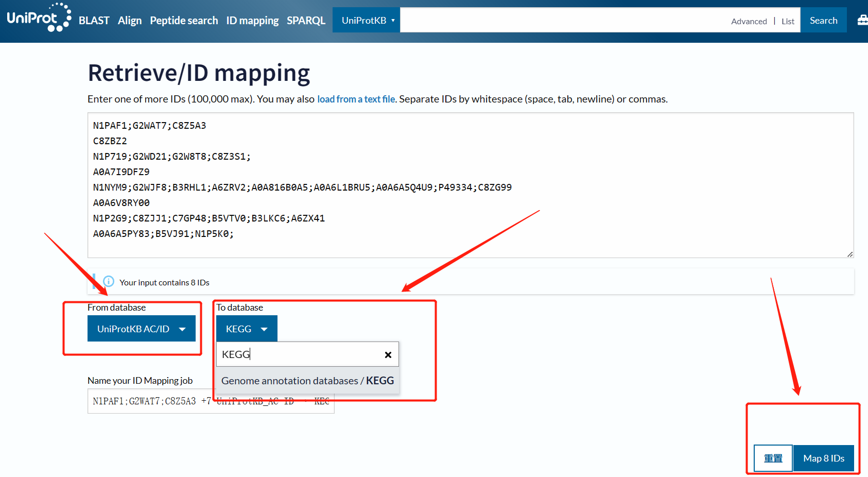Select Genome annotation databases / KEGG option
This screenshot has width=868, height=477.
307,381
